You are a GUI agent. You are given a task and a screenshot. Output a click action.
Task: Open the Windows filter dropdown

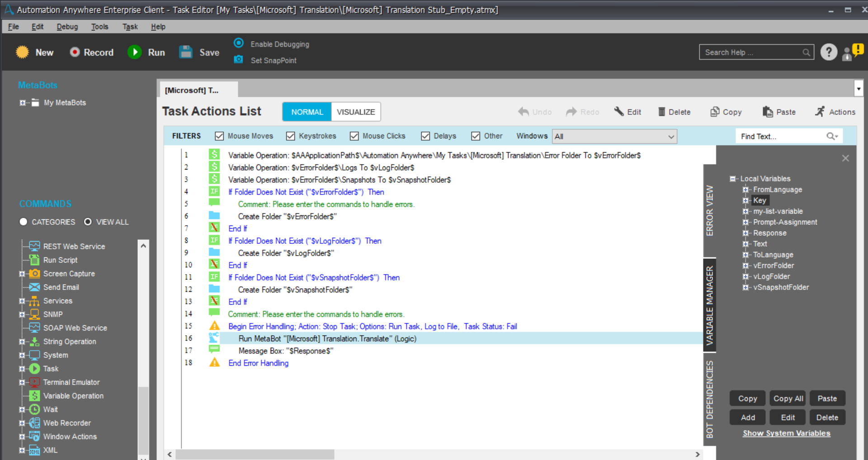click(615, 136)
